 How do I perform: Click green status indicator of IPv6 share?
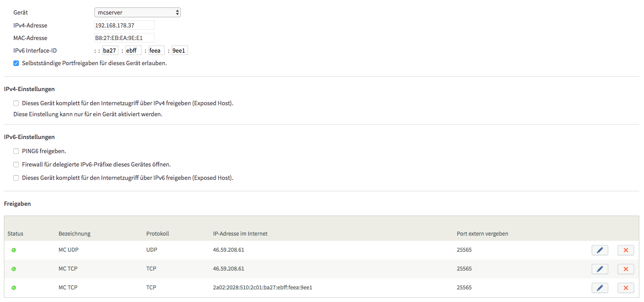[x=14, y=288]
